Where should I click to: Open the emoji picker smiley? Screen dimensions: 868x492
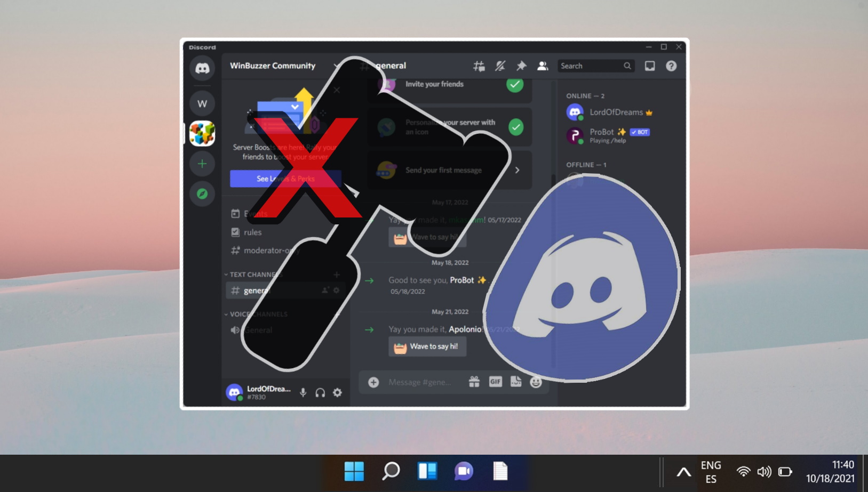pyautogui.click(x=536, y=382)
